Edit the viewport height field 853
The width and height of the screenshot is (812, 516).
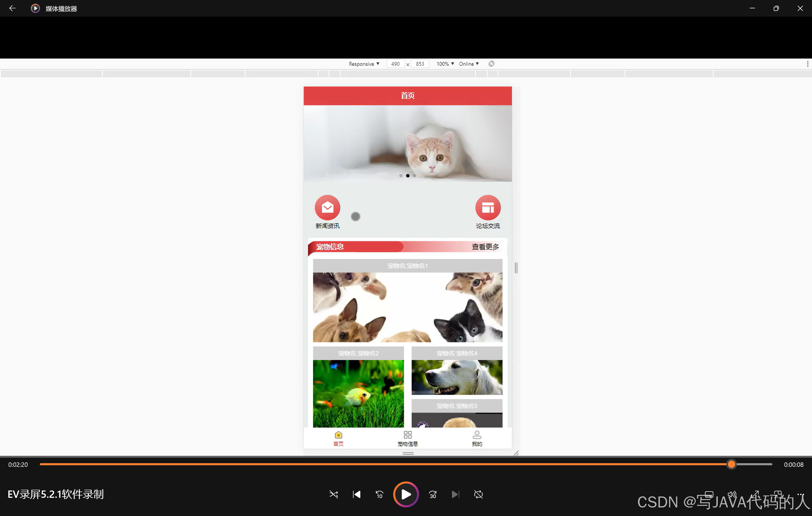point(420,64)
